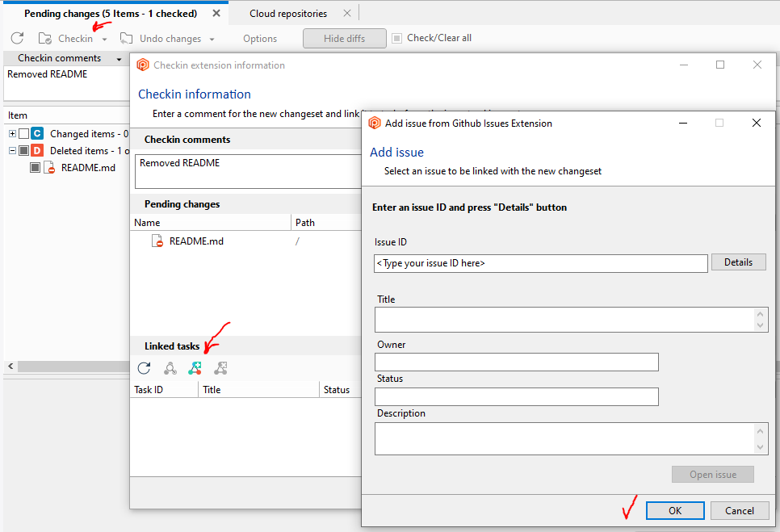Click the Open issue button
The height and width of the screenshot is (532, 780).
pos(713,475)
